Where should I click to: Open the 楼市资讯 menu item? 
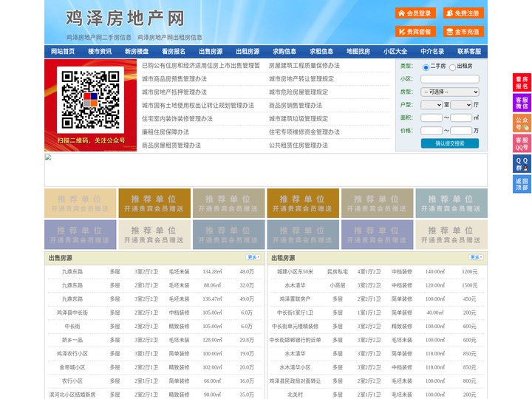coord(100,52)
